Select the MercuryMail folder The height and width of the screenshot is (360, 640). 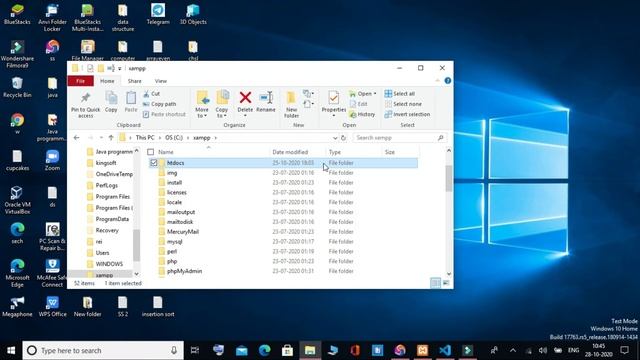[x=183, y=232]
